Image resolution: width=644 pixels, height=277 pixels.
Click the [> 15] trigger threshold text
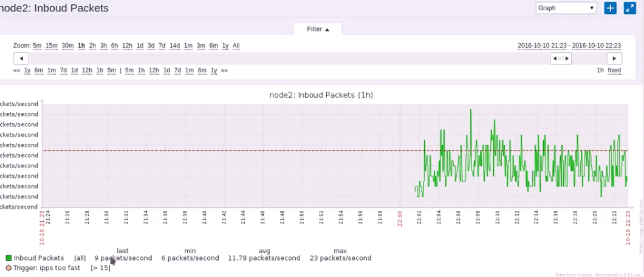tap(100, 268)
